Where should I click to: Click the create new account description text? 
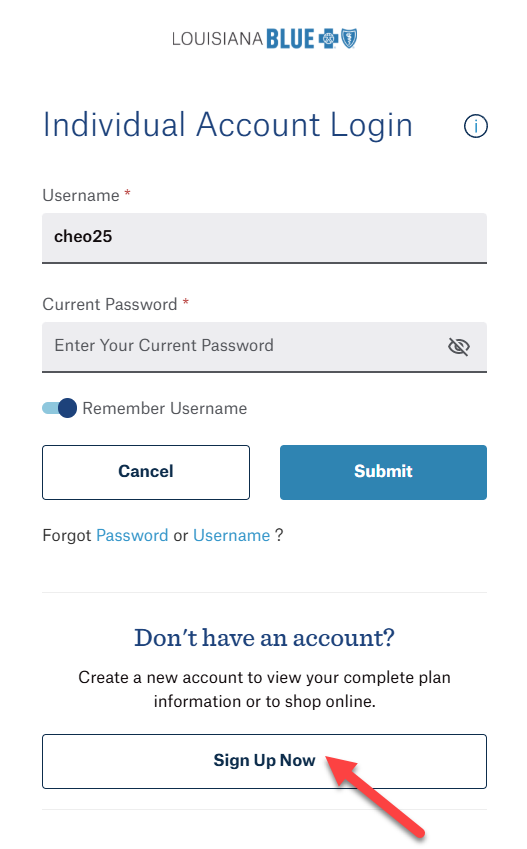(x=264, y=689)
